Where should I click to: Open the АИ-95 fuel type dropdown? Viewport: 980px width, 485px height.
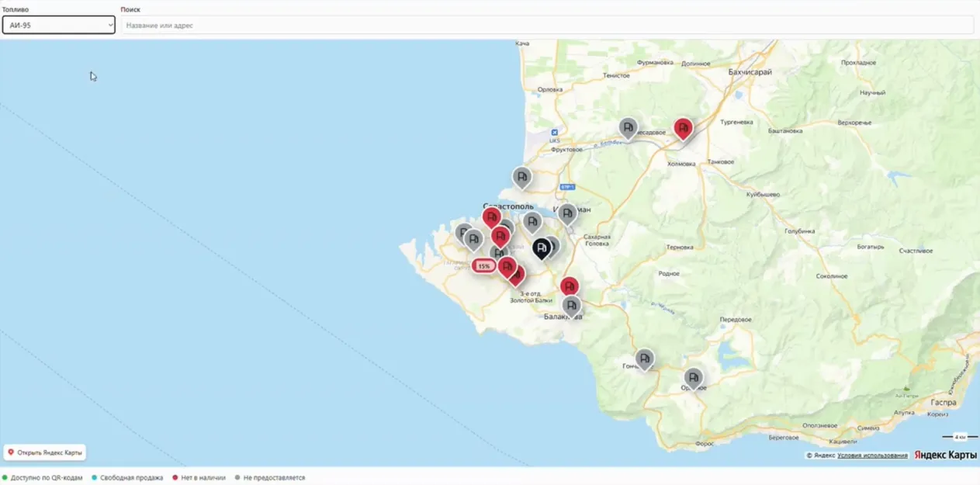click(59, 25)
